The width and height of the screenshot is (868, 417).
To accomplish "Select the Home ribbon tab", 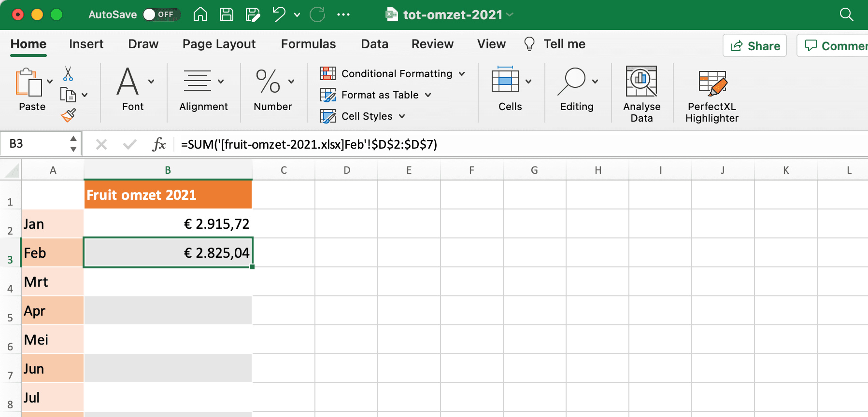I will (x=28, y=44).
